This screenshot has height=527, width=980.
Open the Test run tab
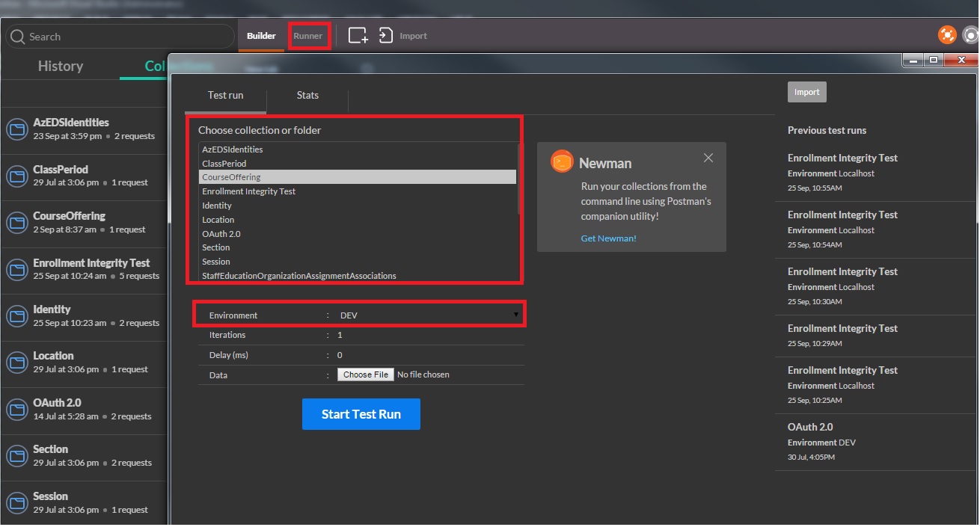point(226,95)
